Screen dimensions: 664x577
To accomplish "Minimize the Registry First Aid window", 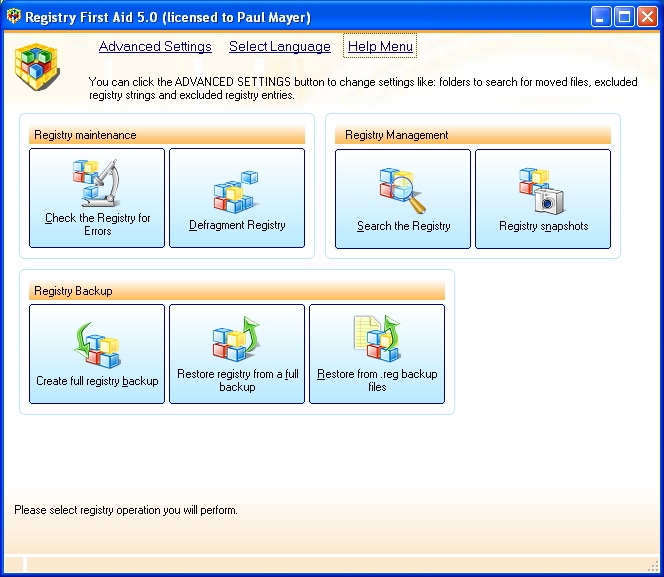I will coord(600,17).
